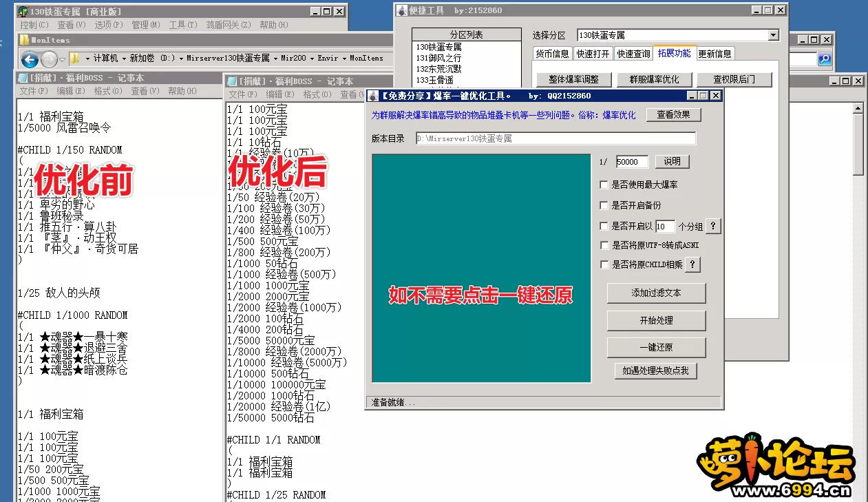Open 工具(T) menu in engine window
This screenshot has width=868, height=502.
click(183, 25)
